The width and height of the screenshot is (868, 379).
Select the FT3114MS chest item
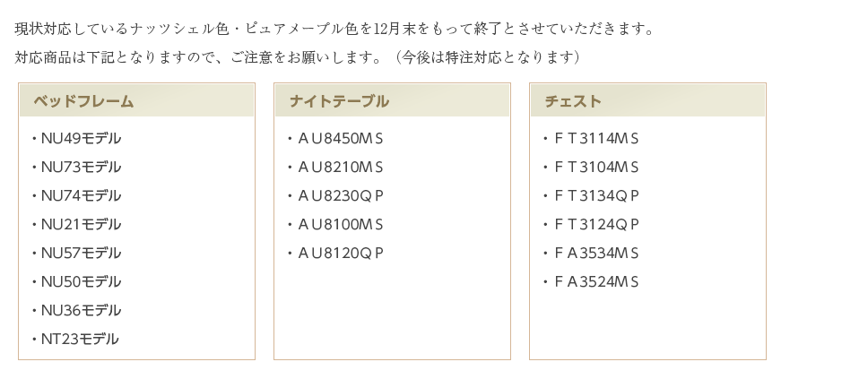596,139
